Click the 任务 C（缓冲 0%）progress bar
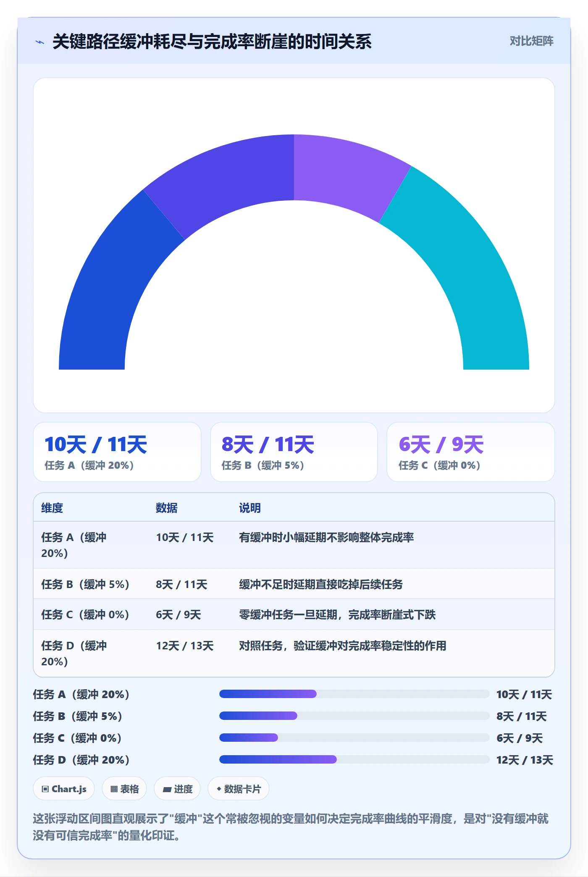Viewport: 588px width, 877px height. 354,738
